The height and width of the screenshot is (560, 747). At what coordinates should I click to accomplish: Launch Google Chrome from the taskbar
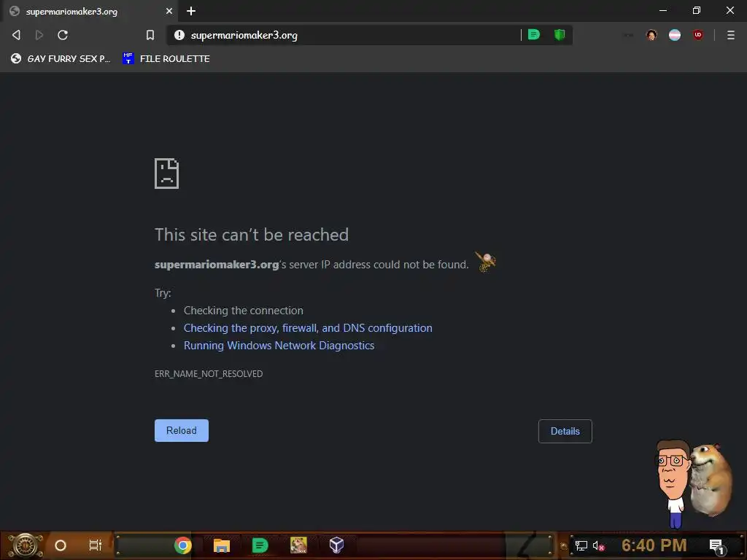point(182,545)
